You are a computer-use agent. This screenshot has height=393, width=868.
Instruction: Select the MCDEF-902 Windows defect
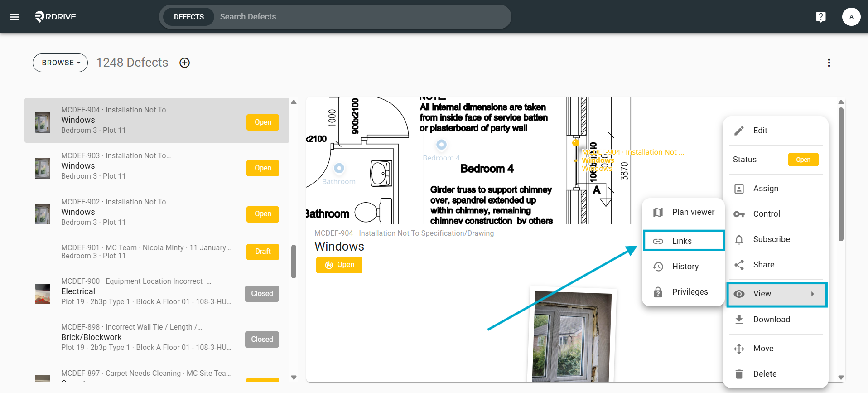point(157,212)
